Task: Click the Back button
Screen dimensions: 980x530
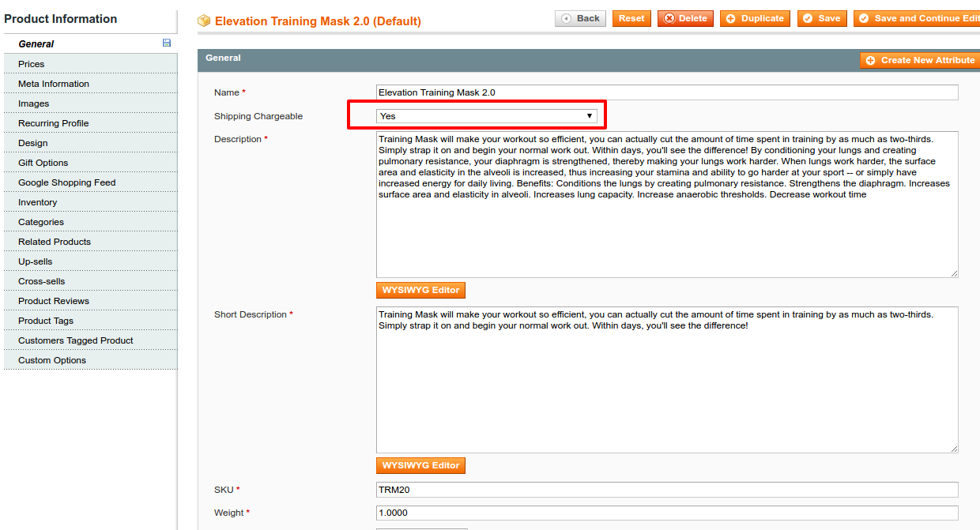Action: 580,18
